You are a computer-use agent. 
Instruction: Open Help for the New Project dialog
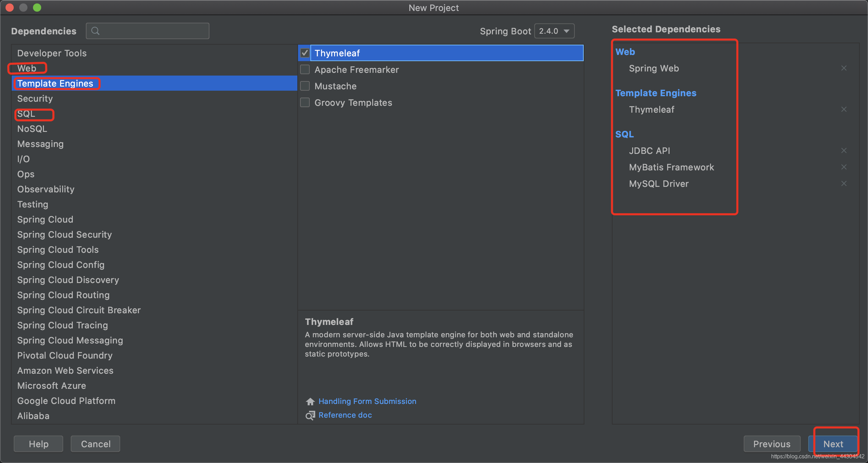[38, 444]
